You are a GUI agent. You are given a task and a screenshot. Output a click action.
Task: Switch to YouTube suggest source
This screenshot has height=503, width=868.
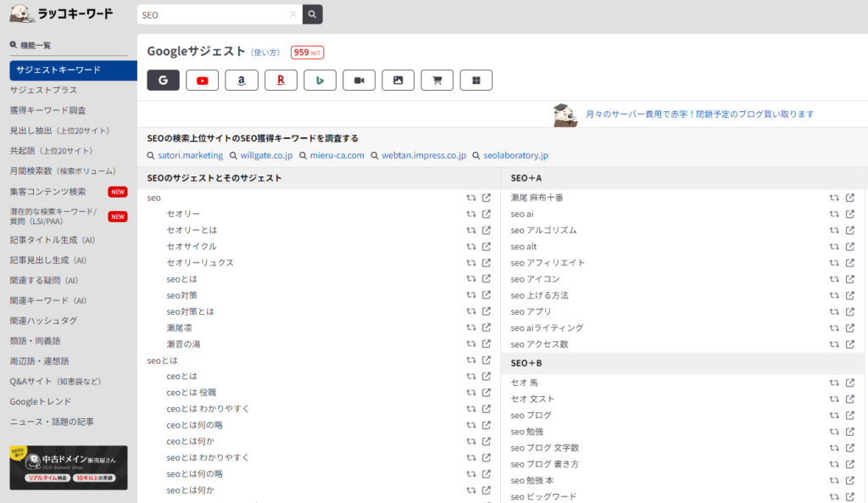203,80
